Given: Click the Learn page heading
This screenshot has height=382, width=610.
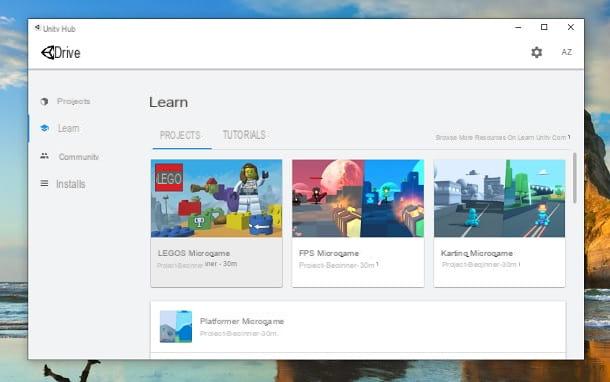Looking at the screenshot, I should point(168,102).
